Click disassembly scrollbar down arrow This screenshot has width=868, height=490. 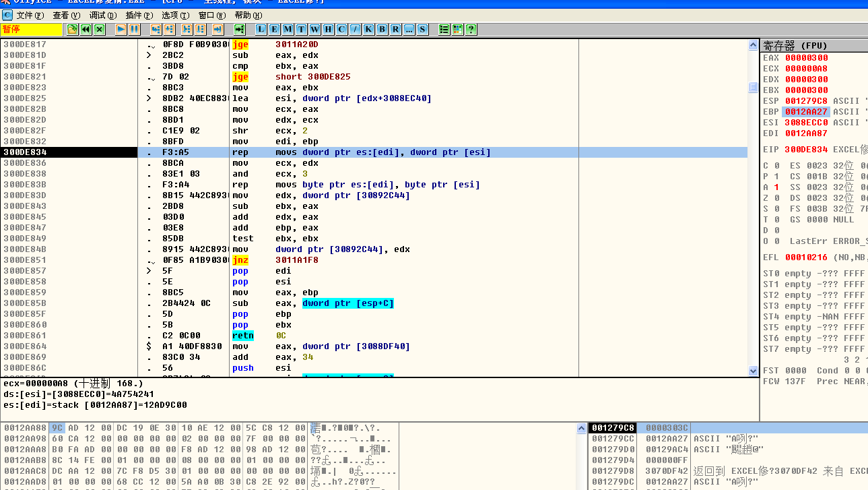753,371
